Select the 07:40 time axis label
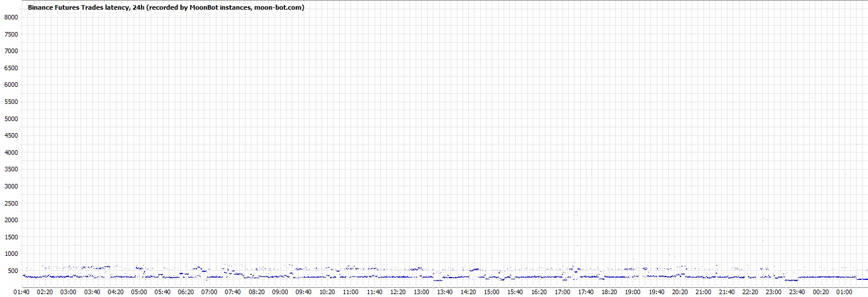This screenshot has height=297, width=868. [233, 292]
